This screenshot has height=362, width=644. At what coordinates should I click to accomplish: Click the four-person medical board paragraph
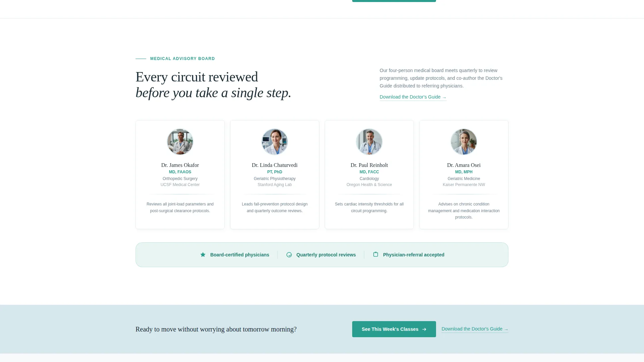(441, 78)
